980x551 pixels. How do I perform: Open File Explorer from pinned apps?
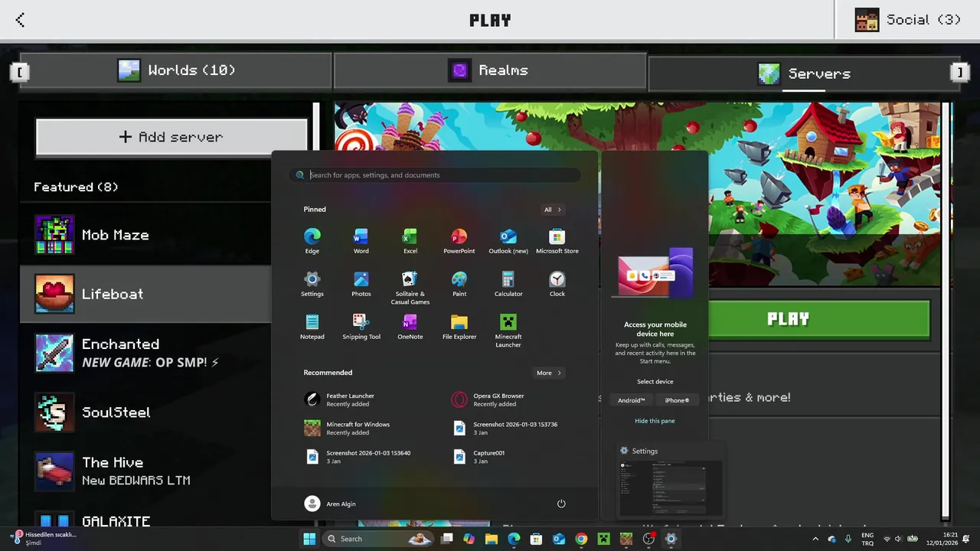[459, 327]
